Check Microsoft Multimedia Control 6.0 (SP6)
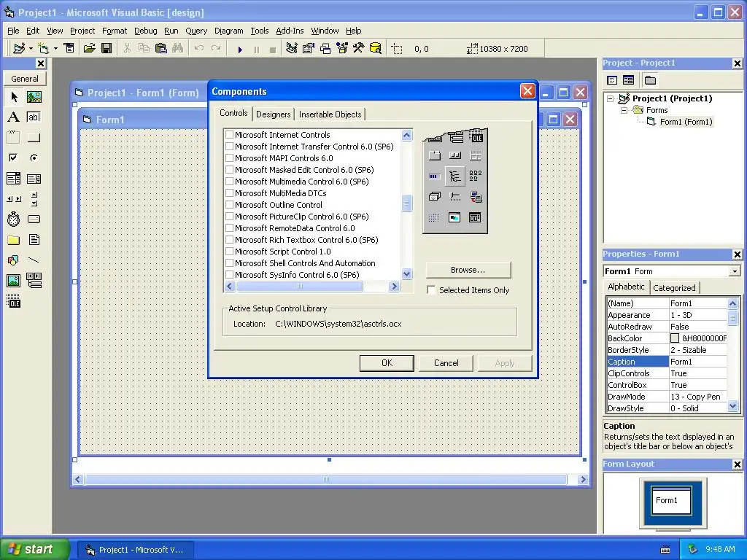The image size is (747, 560). 229,182
